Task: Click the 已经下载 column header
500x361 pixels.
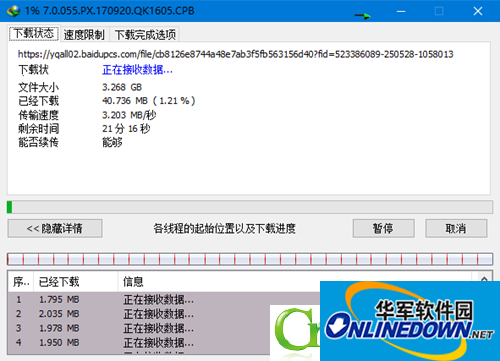Action: point(76,282)
